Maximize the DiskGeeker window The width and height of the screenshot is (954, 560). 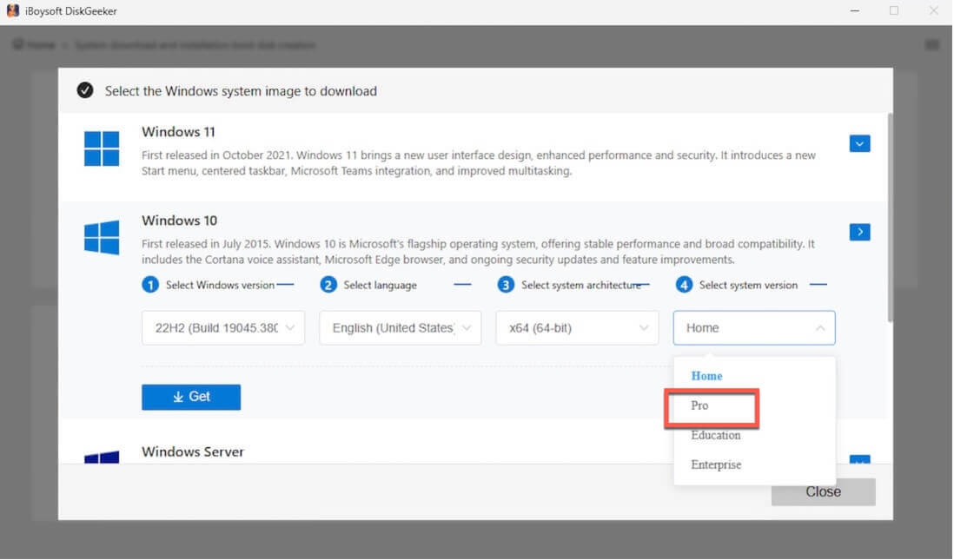click(x=894, y=11)
